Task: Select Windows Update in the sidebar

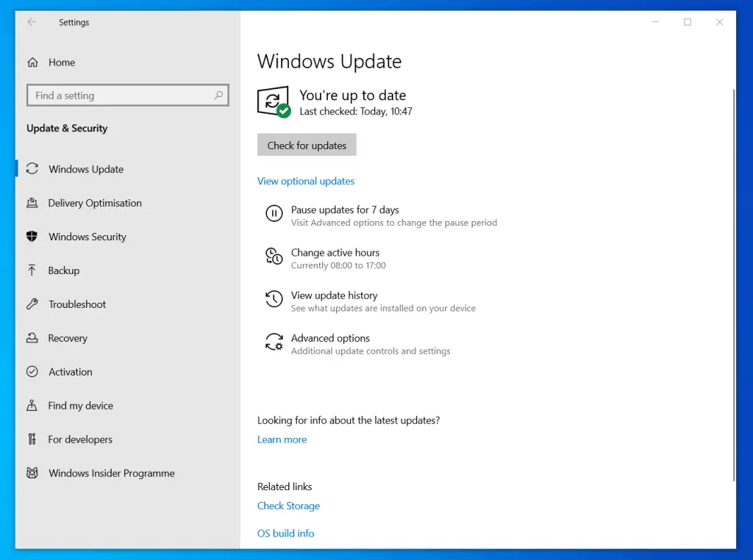Action: coord(86,169)
